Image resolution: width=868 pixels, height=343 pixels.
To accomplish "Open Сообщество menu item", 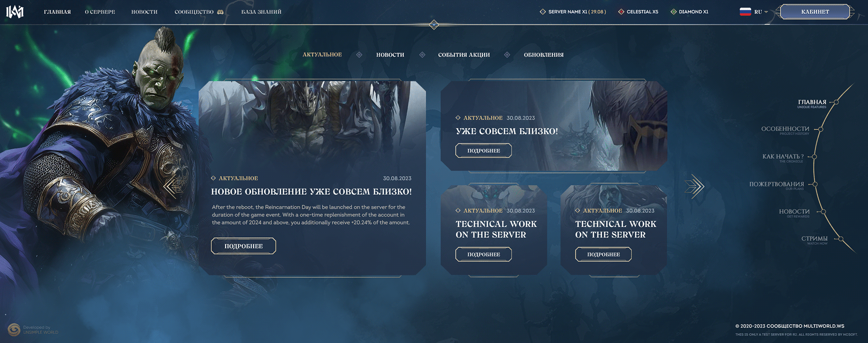I will (x=194, y=12).
